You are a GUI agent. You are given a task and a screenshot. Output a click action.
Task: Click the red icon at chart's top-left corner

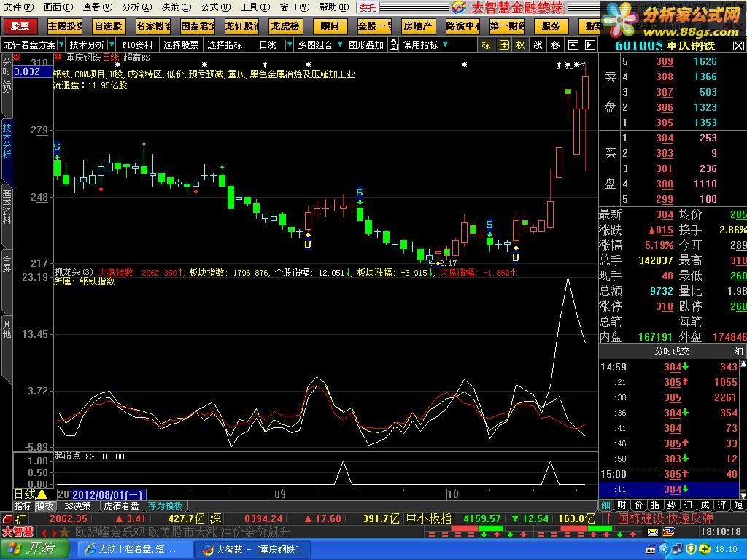(17, 57)
